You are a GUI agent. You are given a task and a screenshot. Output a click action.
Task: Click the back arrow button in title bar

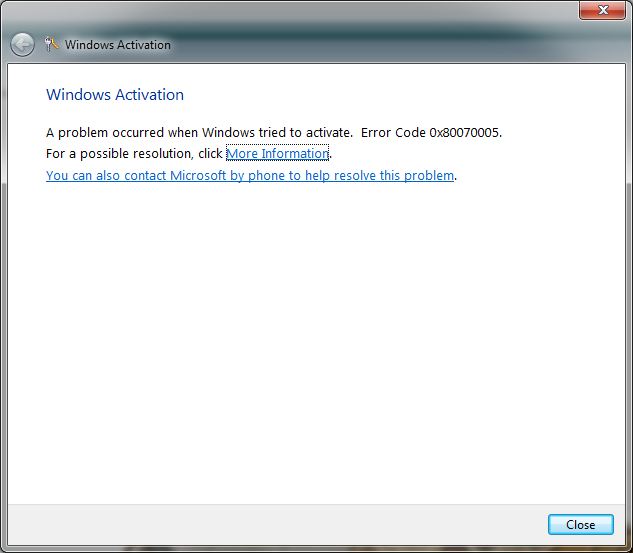coord(22,44)
